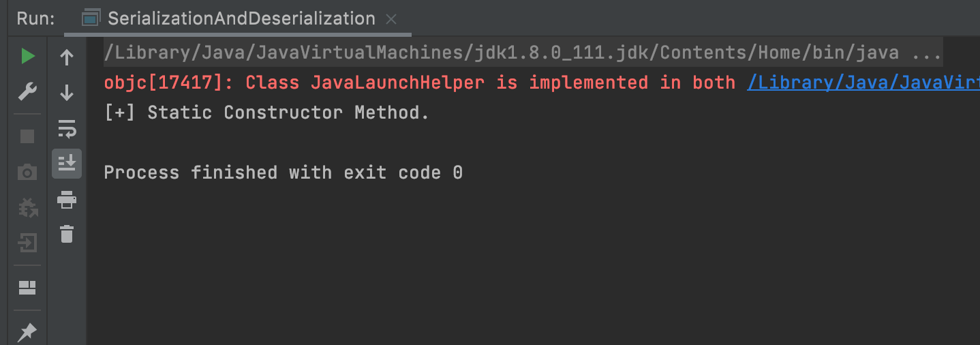This screenshot has height=345, width=980.
Task: Open the blue /Library/Java path link
Action: (863, 82)
